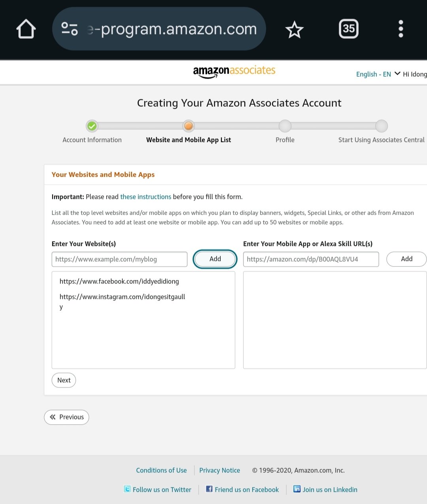Open site settings icon in address bar
Image resolution: width=427 pixels, height=504 pixels.
pos(70,29)
